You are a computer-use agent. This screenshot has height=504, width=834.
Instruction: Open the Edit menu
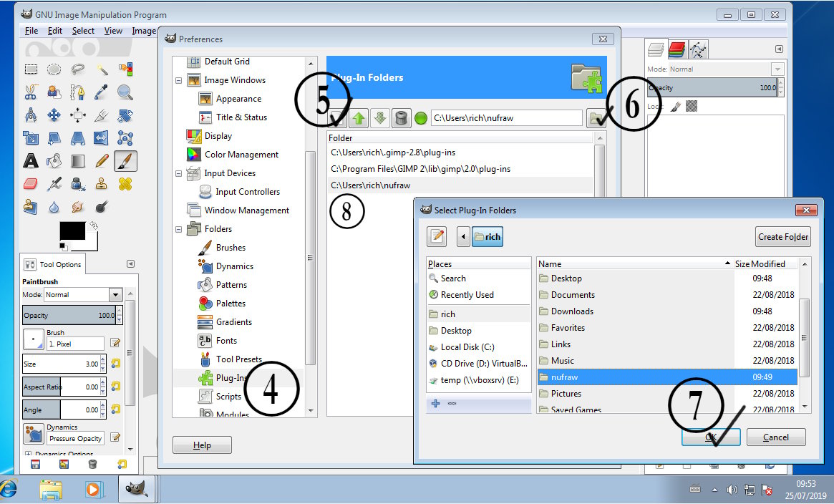55,31
